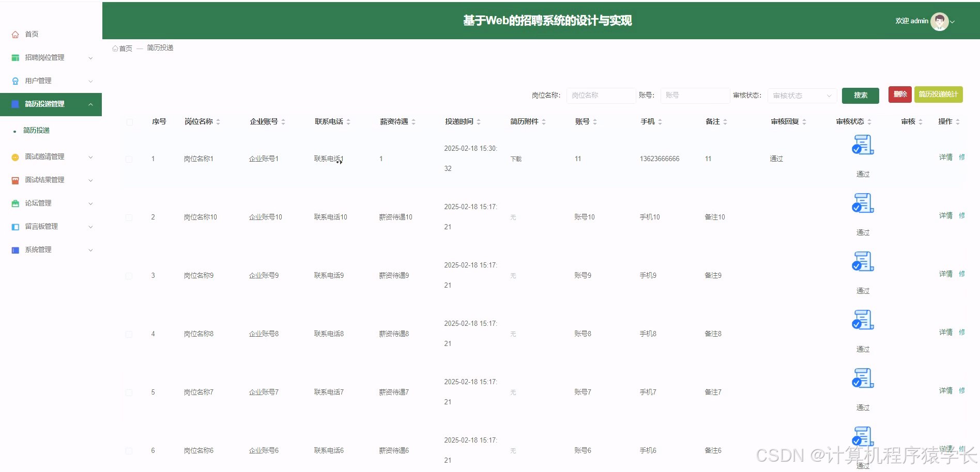Expand the 系统管理 sidebar menu

37,249
